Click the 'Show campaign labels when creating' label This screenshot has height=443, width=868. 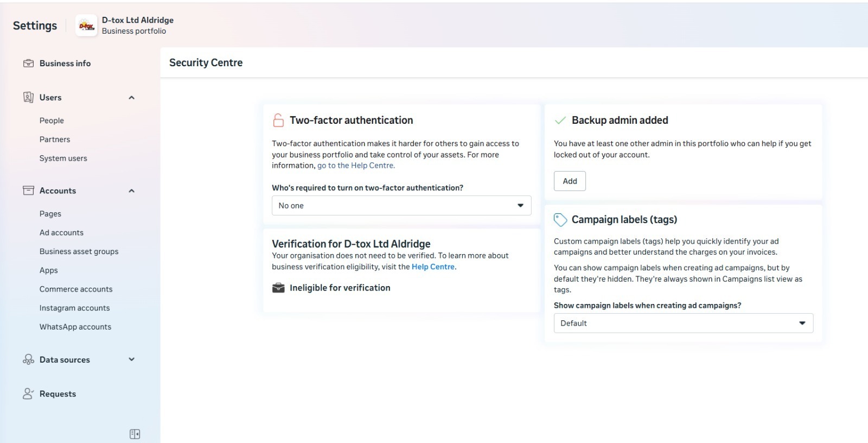coord(647,306)
